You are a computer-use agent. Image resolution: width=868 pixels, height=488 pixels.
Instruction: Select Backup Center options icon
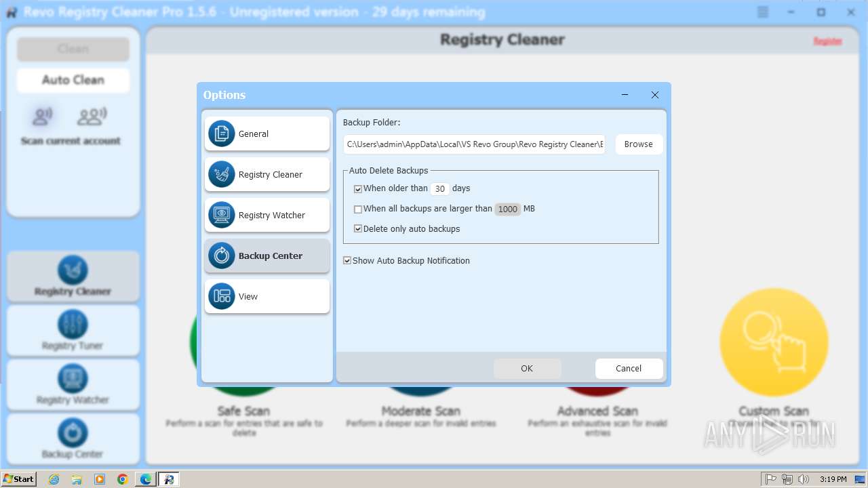coord(221,256)
